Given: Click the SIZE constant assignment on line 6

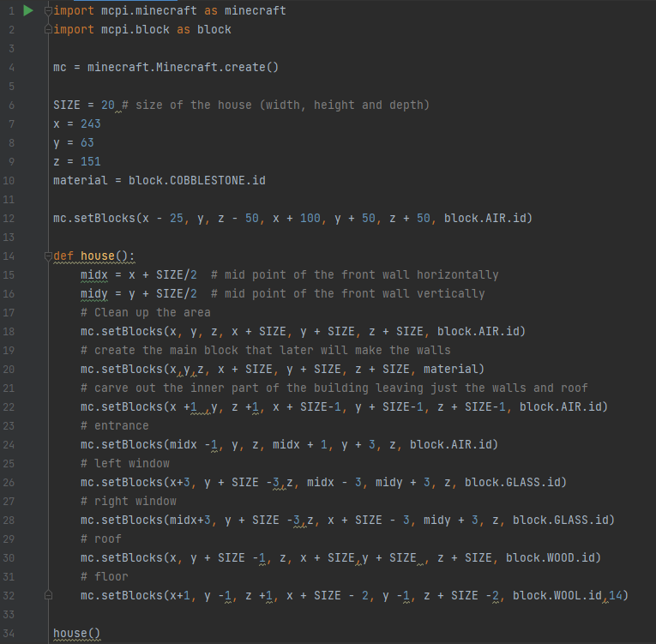Looking at the screenshot, I should [67, 105].
